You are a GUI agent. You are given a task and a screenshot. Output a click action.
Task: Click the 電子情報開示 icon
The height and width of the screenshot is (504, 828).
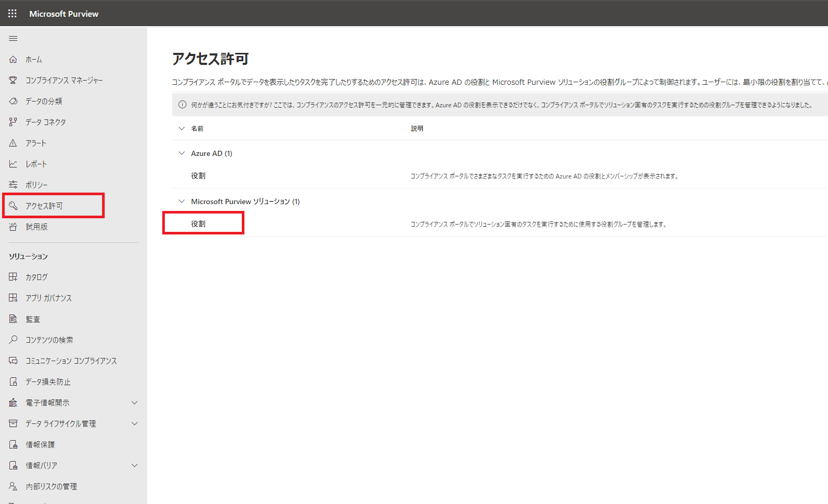pos(13,403)
